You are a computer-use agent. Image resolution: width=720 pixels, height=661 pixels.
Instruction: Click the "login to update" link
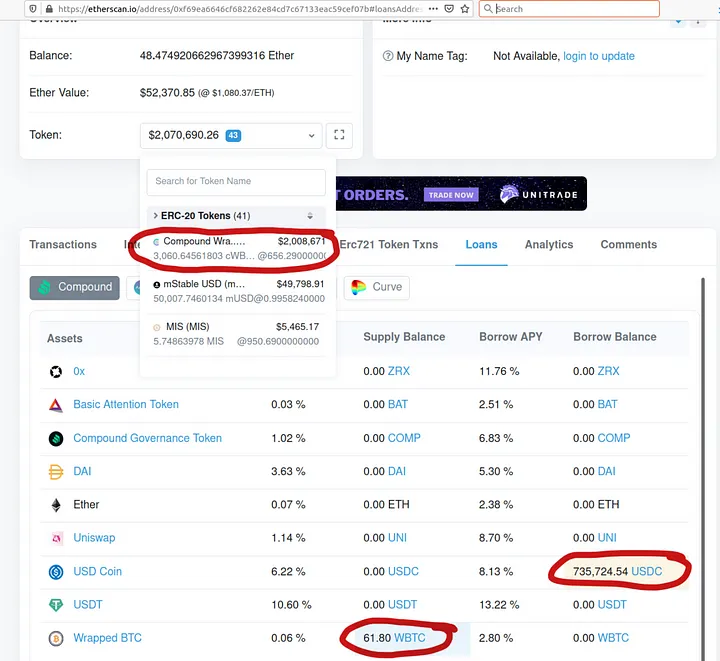[599, 56]
